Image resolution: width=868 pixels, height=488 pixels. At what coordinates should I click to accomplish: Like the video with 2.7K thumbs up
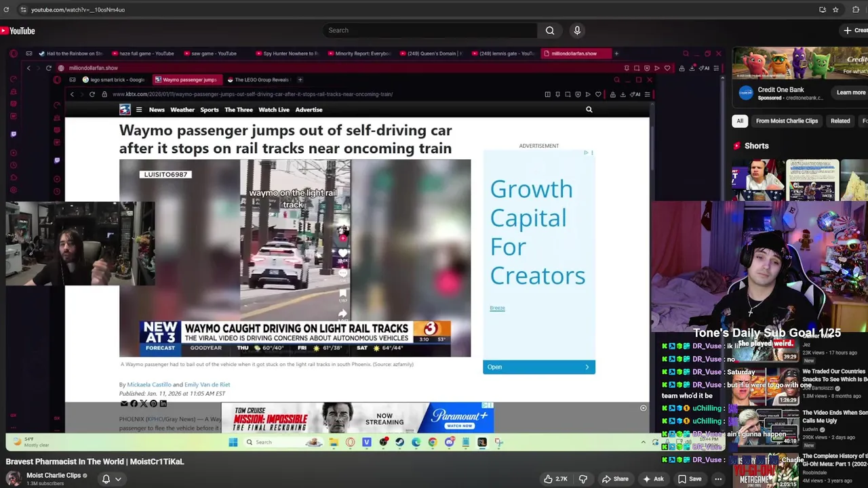[x=555, y=479]
